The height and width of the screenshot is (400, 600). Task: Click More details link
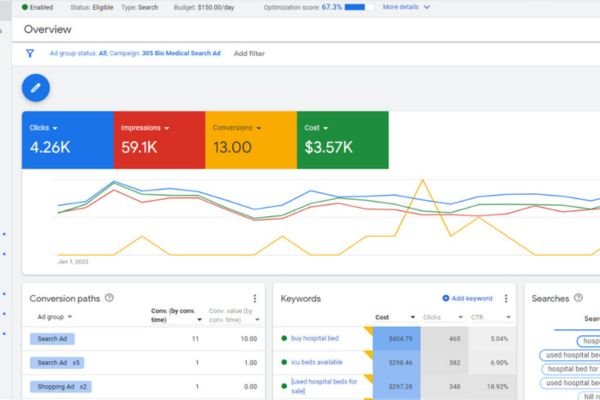(x=401, y=7)
